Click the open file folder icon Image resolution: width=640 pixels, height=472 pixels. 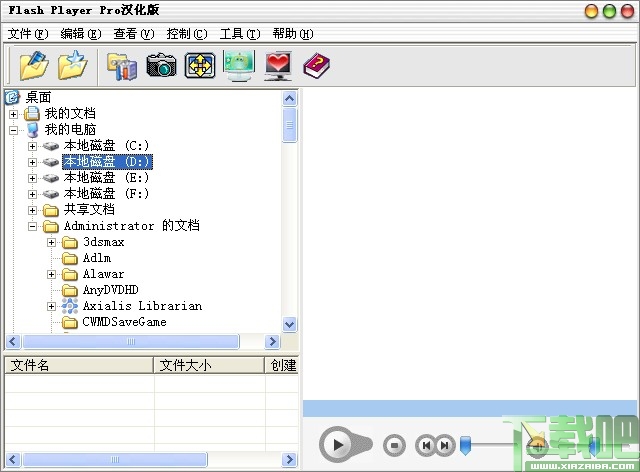tap(34, 65)
